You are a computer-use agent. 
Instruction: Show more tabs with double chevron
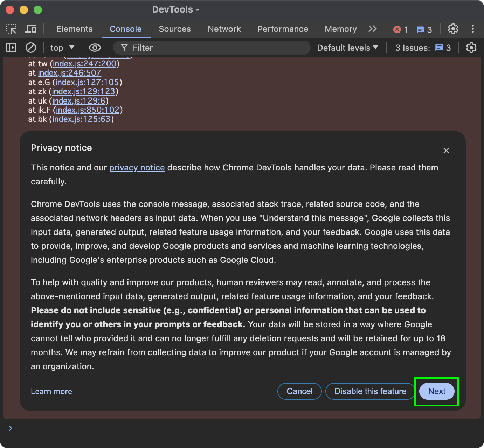coord(373,29)
